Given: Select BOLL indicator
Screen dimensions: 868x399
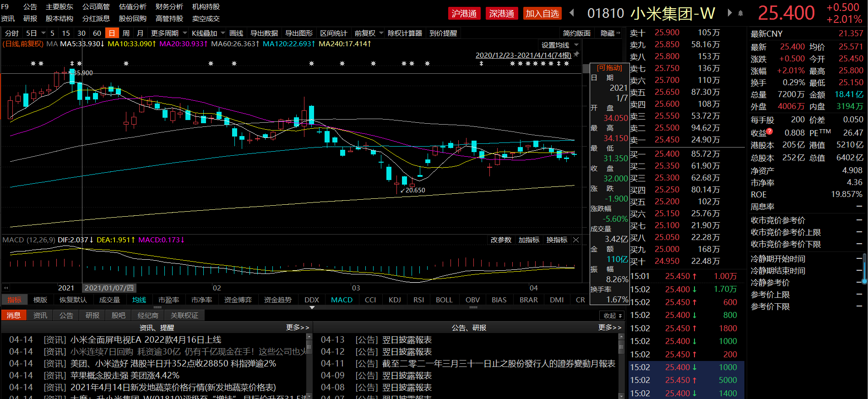Looking at the screenshot, I should [x=444, y=300].
